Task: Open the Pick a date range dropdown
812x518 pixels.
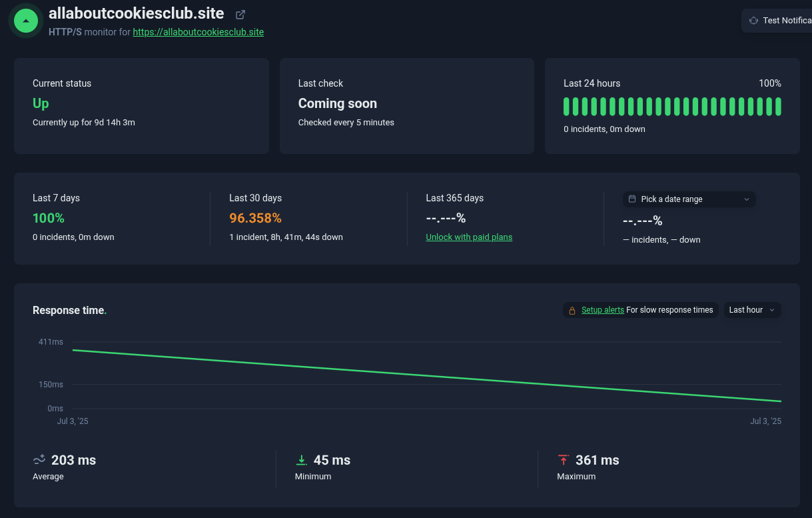Action: tap(689, 199)
